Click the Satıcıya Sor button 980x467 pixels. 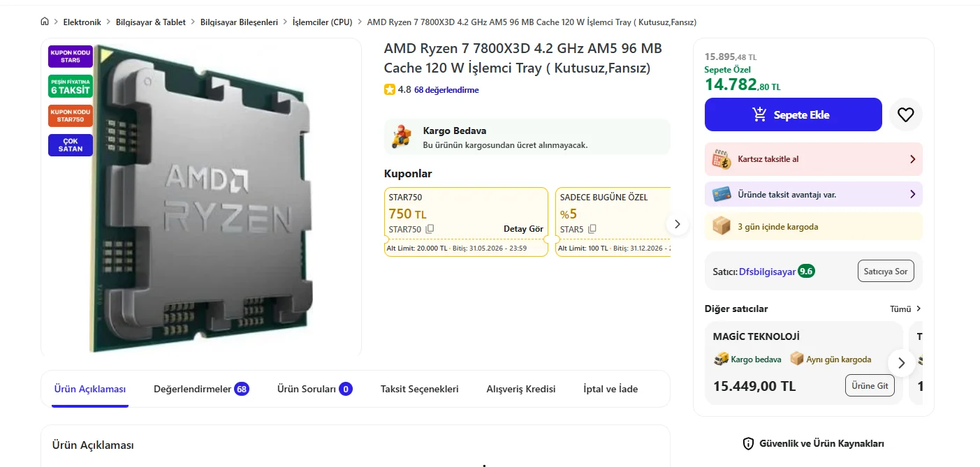886,271
